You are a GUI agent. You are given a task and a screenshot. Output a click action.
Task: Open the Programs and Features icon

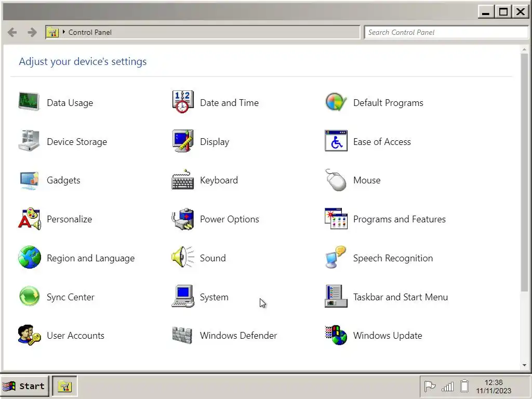(x=336, y=219)
